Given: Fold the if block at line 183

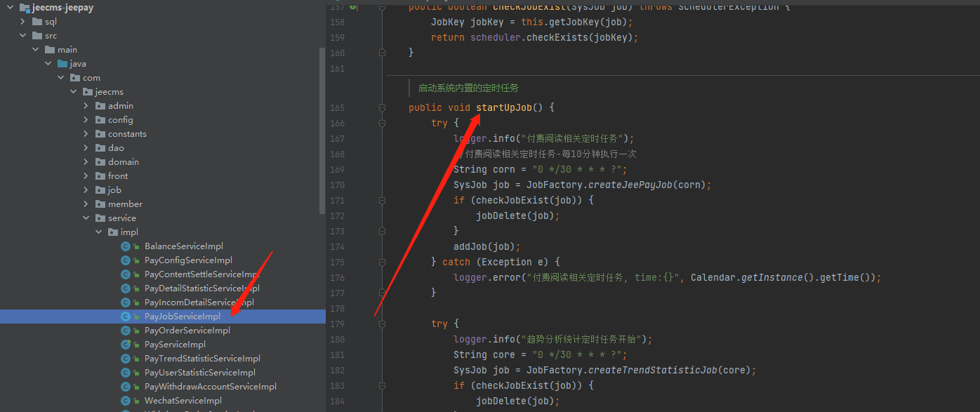Looking at the screenshot, I should click(x=382, y=385).
